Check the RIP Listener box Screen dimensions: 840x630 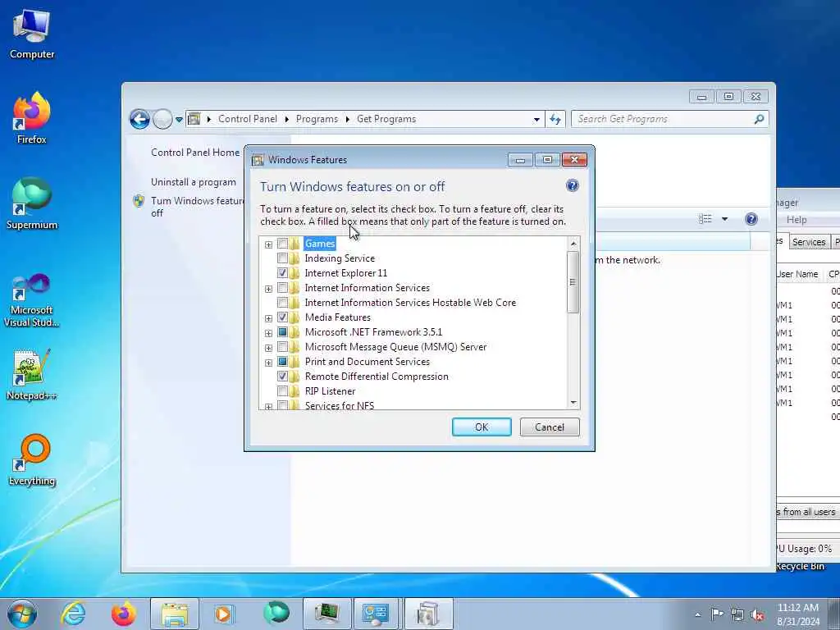pyautogui.click(x=282, y=391)
